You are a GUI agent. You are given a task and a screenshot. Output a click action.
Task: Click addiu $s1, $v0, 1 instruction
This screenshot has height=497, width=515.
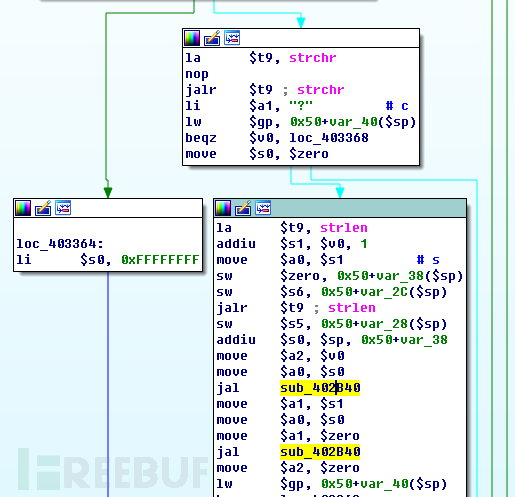pyautogui.click(x=292, y=244)
